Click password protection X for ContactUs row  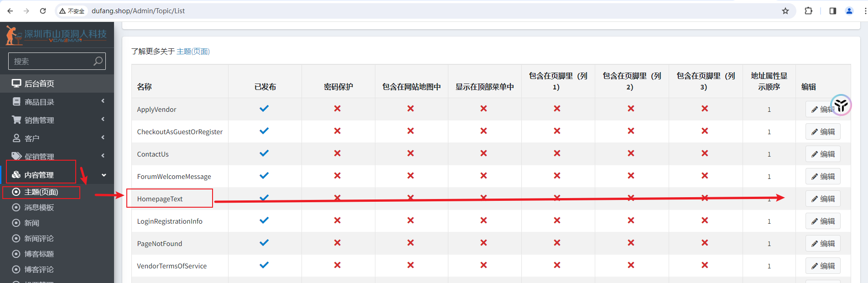coord(337,153)
